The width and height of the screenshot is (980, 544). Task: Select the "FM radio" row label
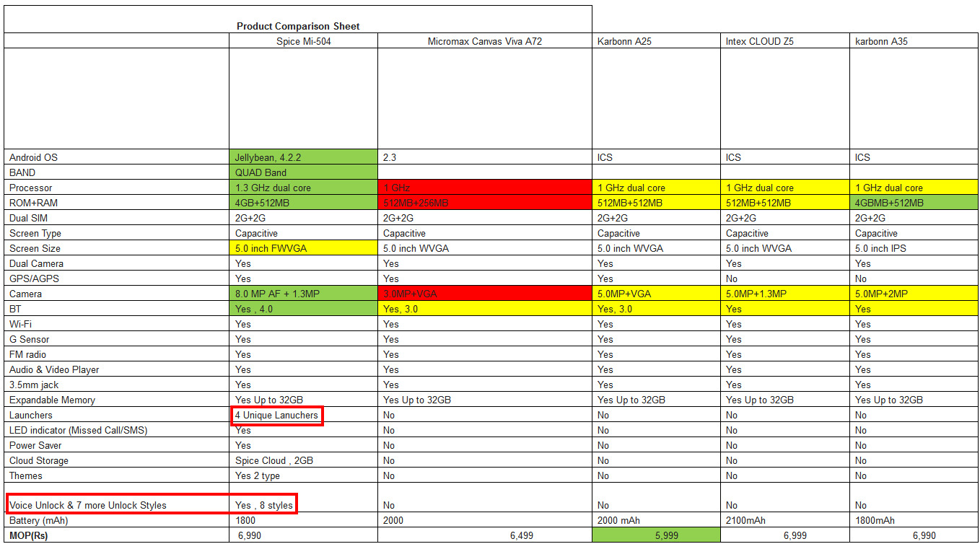pos(28,354)
